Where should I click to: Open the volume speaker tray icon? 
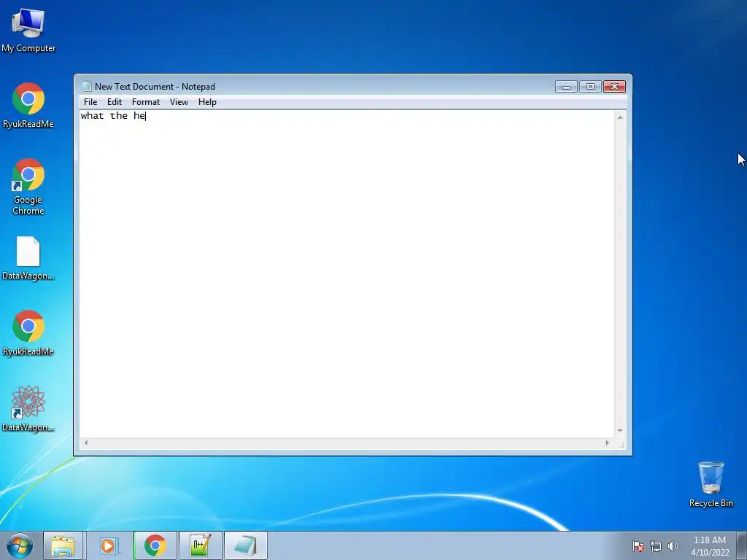click(673, 546)
